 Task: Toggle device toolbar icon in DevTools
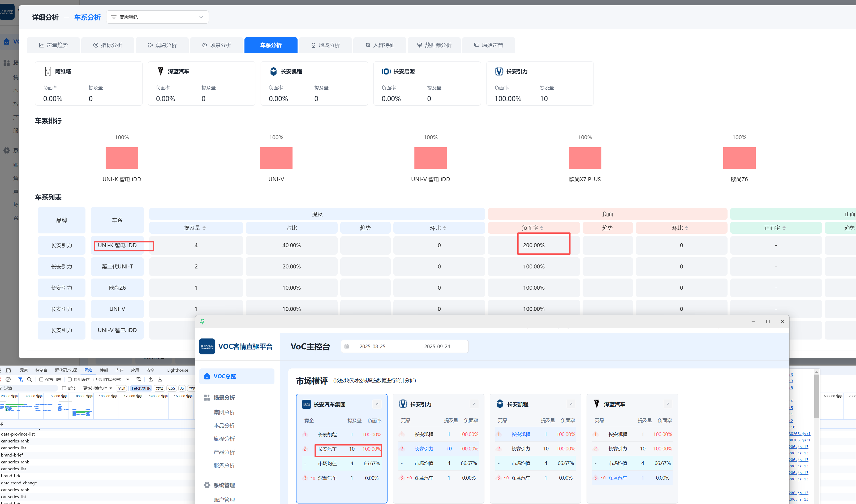[8, 370]
